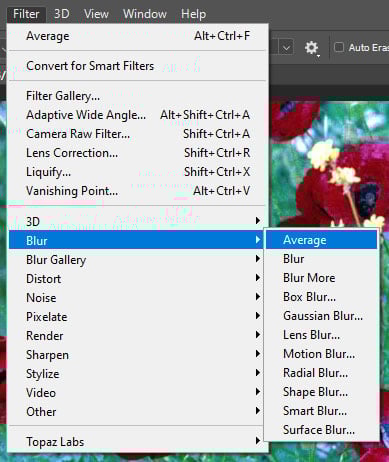Screen dimensions: 389x462
Task: Open the Window menu
Action: coord(145,14)
